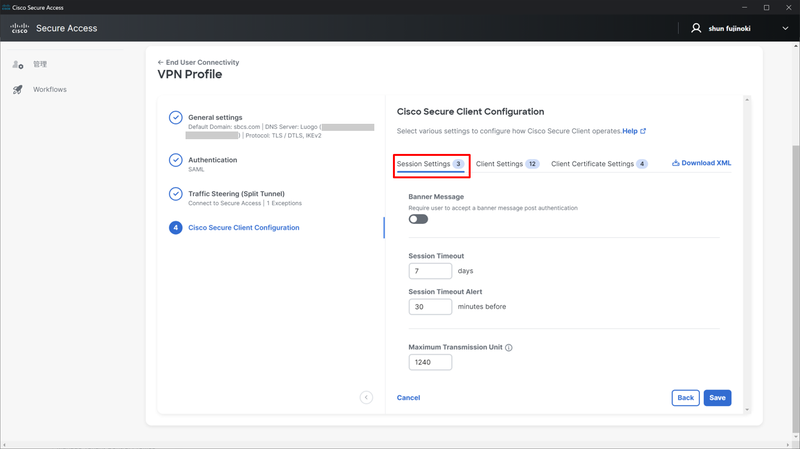The image size is (800, 449).
Task: Select the Traffic Steering step checkmark
Action: click(176, 194)
